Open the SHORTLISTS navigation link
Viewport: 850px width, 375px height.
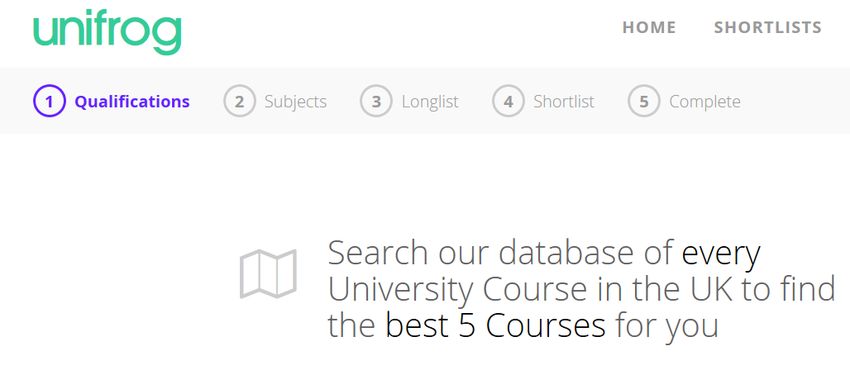(x=768, y=27)
